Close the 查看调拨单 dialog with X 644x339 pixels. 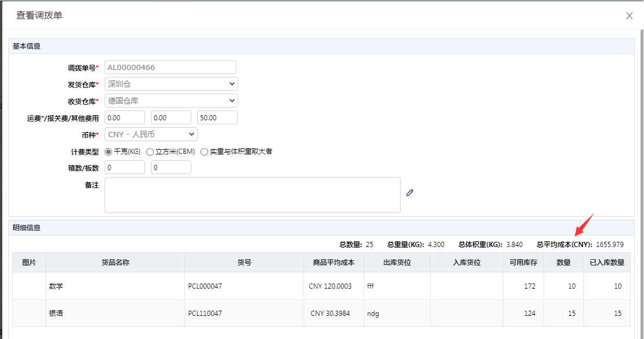pyautogui.click(x=629, y=16)
